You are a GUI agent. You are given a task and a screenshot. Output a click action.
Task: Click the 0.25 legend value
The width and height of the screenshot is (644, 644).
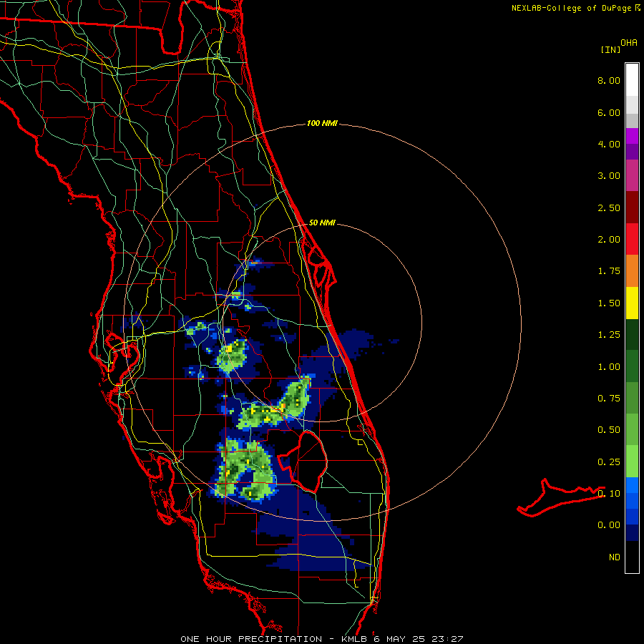609,462
